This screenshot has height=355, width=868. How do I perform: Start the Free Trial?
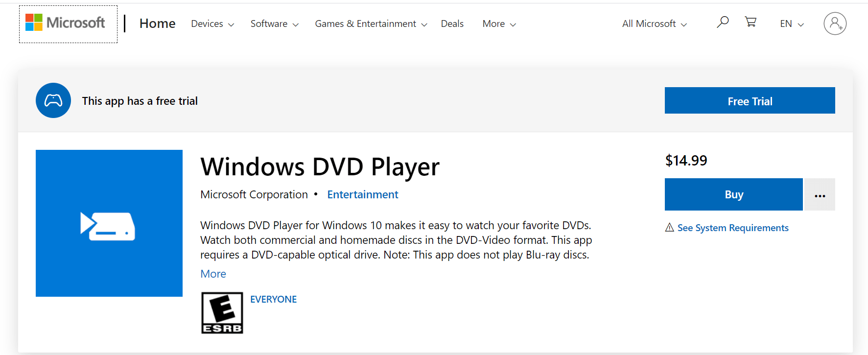click(750, 100)
